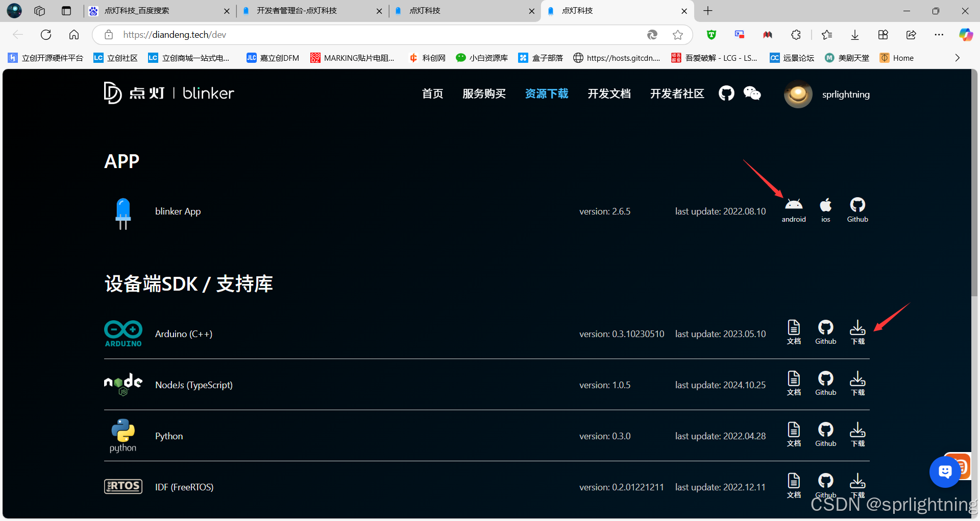Viewport: 980px width, 521px height.
Task: Open Arduino (C++) documentation icon
Action: pyautogui.click(x=794, y=332)
